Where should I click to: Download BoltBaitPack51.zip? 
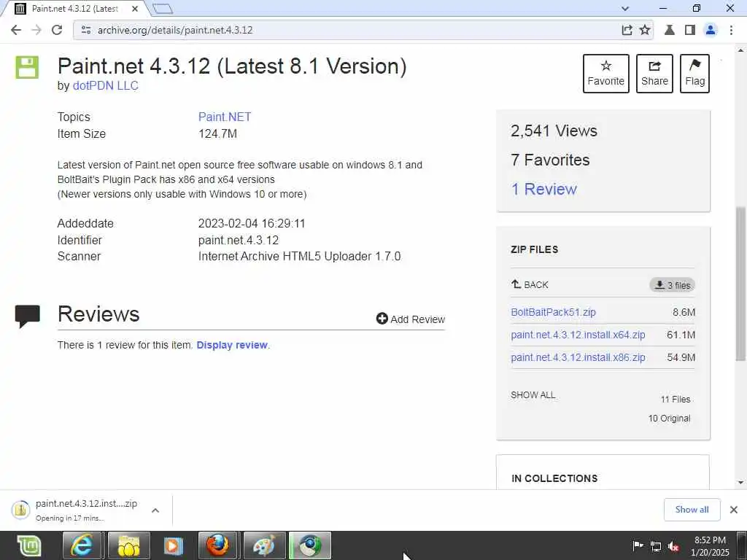pyautogui.click(x=553, y=312)
